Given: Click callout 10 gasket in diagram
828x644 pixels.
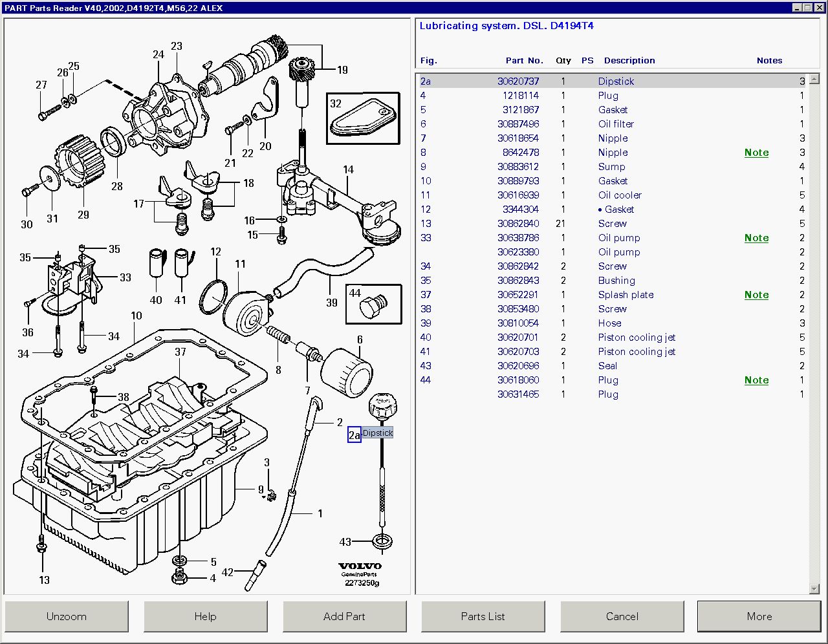Looking at the screenshot, I should [136, 316].
